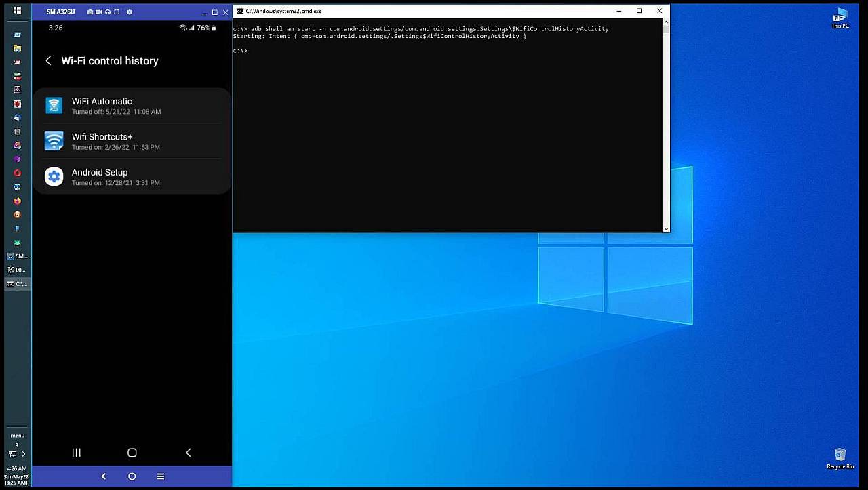Click menu lines icon in blue mirror toolbar
The height and width of the screenshot is (490, 868).
(x=161, y=476)
